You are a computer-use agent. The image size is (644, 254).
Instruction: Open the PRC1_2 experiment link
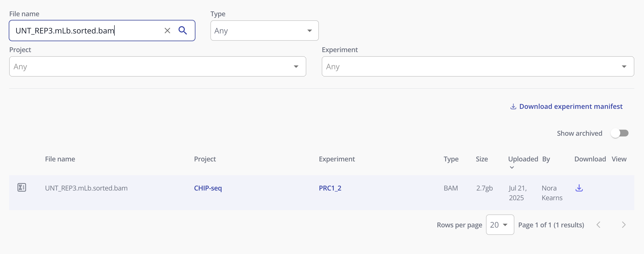tap(330, 188)
